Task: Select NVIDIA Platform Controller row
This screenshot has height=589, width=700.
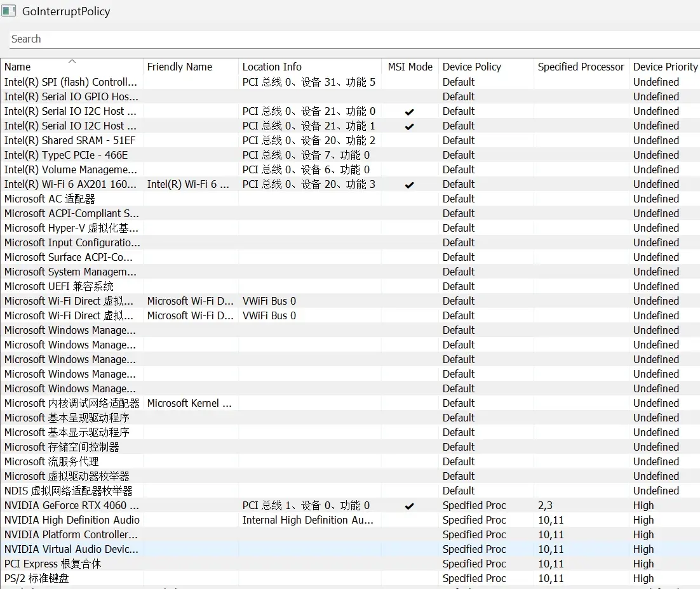Action: (x=350, y=535)
